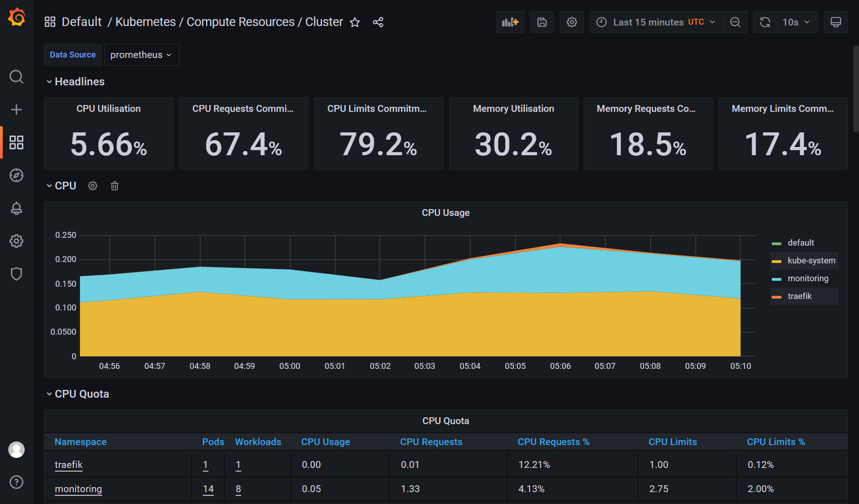Open the Explore compass icon
This screenshot has height=504, width=859.
pos(16,175)
